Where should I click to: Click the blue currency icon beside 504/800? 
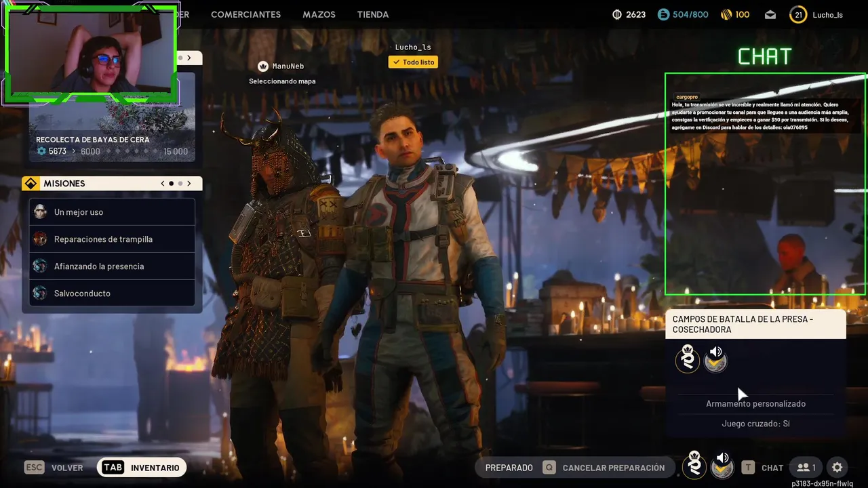[663, 14]
